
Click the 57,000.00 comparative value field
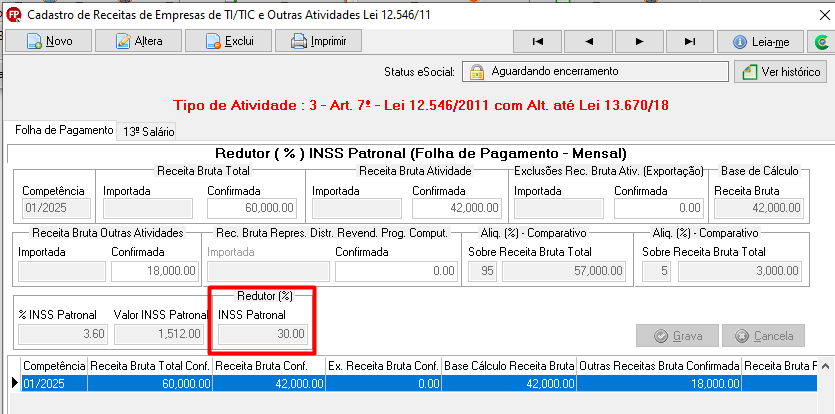point(564,271)
